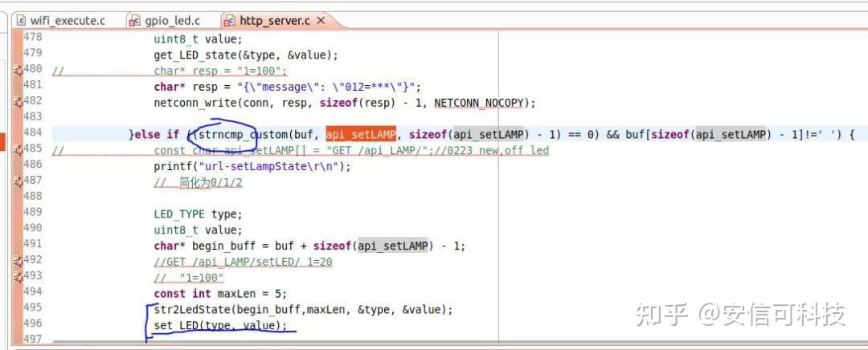The image size is (868, 350).
Task: Click the gpio_led.c file icon
Action: click(134, 21)
